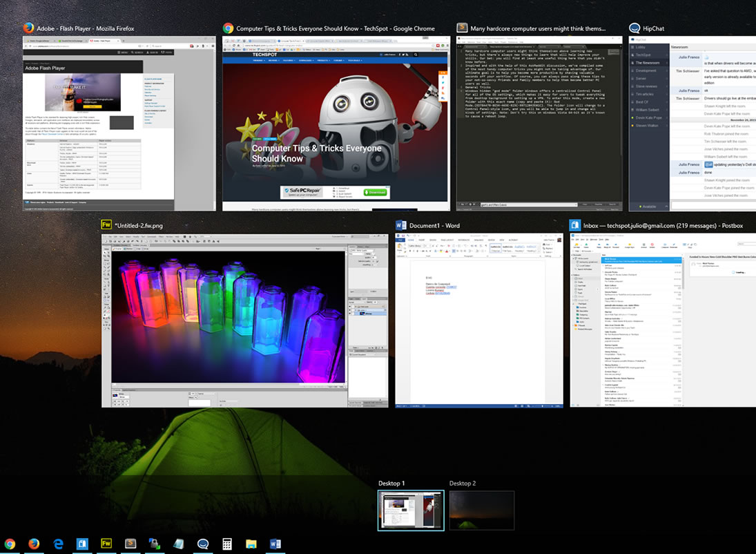This screenshot has height=554, width=756.
Task: Open Microsoft Edge in the taskbar
Action: pyautogui.click(x=58, y=544)
